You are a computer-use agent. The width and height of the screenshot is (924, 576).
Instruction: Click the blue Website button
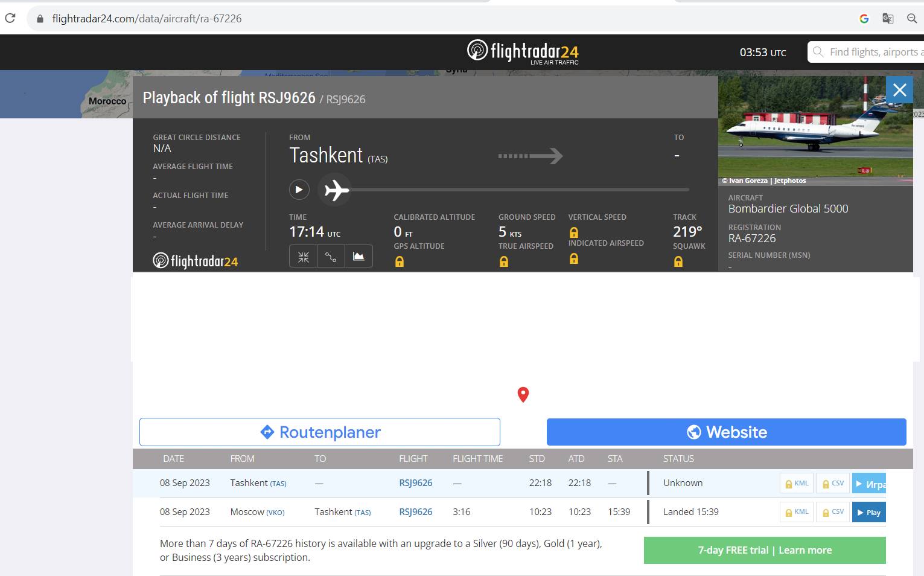click(x=726, y=432)
